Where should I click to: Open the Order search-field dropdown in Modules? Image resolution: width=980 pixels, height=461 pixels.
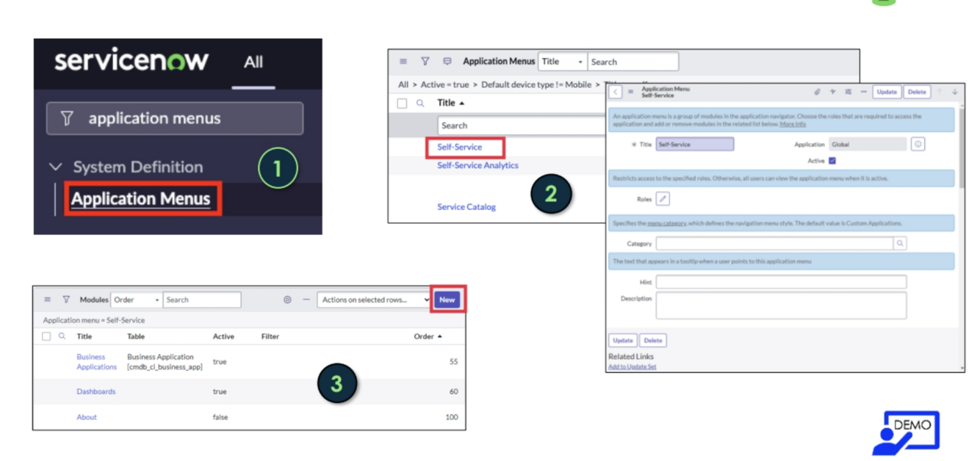pyautogui.click(x=137, y=300)
